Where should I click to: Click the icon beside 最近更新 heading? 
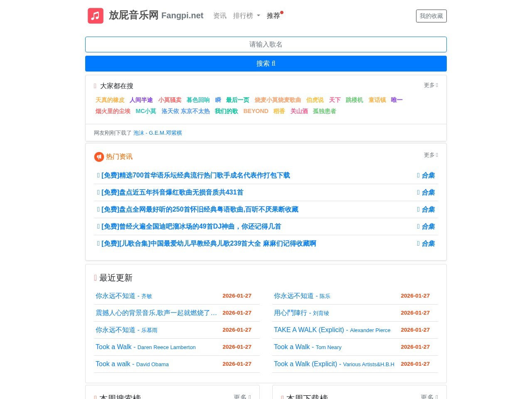click(x=95, y=278)
